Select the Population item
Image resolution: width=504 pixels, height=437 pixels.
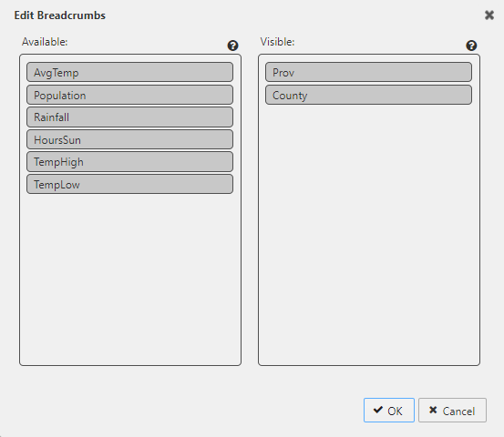pyautogui.click(x=129, y=95)
